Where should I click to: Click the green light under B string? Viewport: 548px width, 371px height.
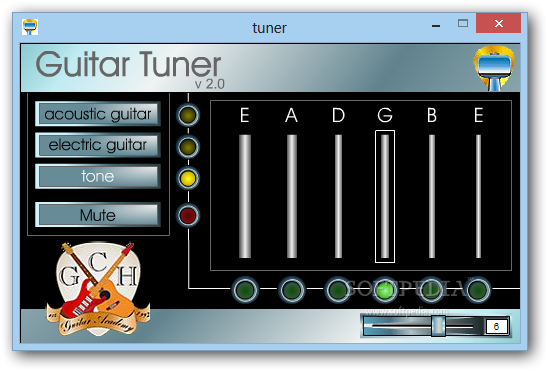pos(431,290)
